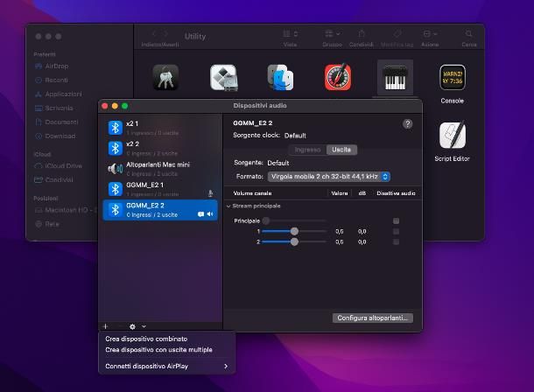
Task: Click Configura altoparlanti button
Action: pyautogui.click(x=373, y=318)
